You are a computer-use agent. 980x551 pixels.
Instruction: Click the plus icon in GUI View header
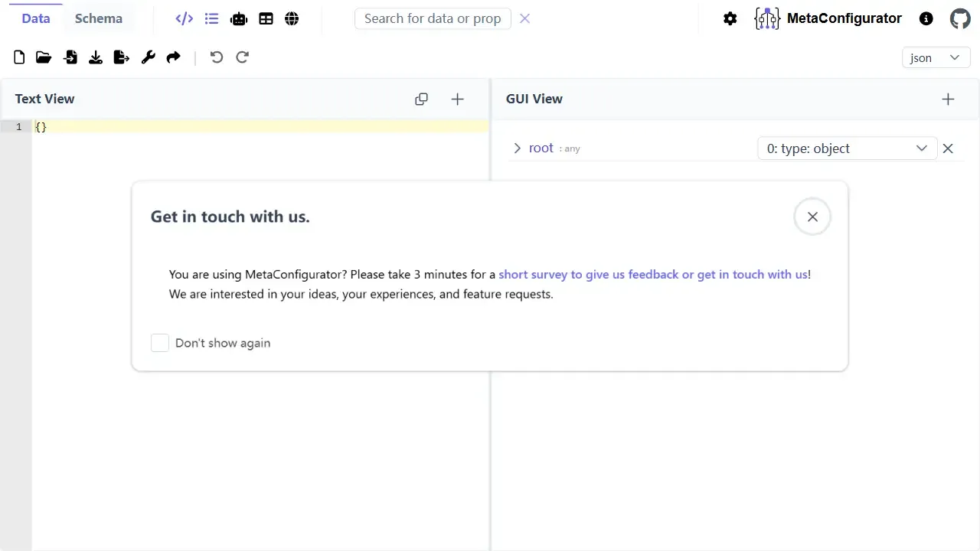(948, 99)
